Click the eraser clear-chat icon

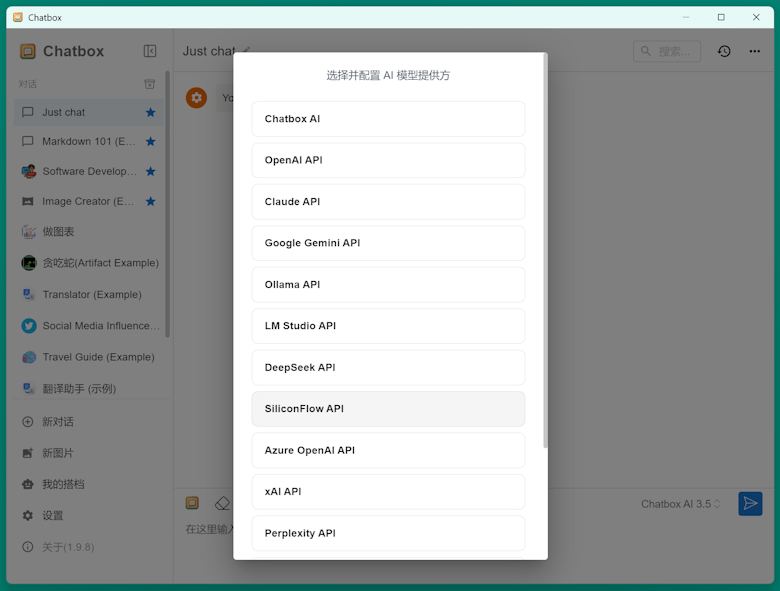(x=222, y=503)
